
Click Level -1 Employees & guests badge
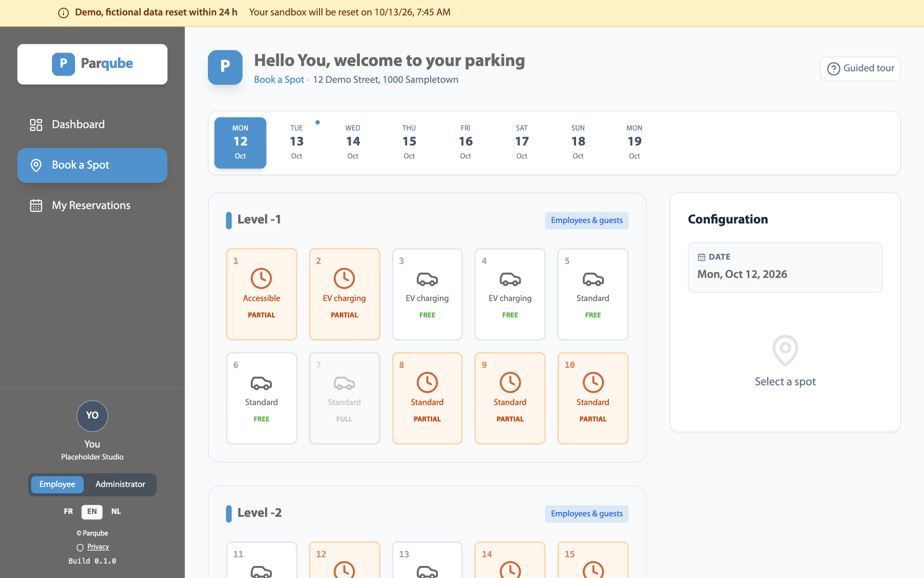[587, 221]
